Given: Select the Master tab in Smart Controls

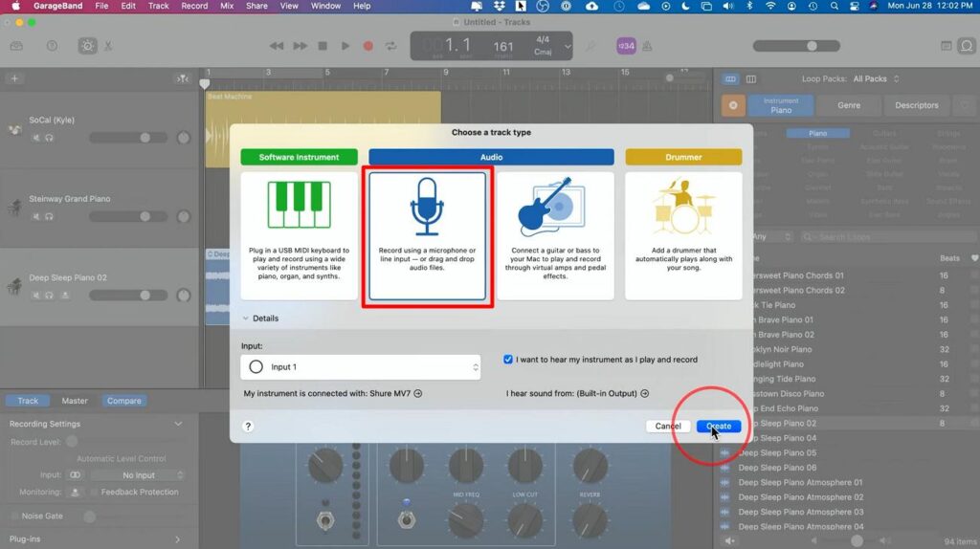Looking at the screenshot, I should coord(75,401).
